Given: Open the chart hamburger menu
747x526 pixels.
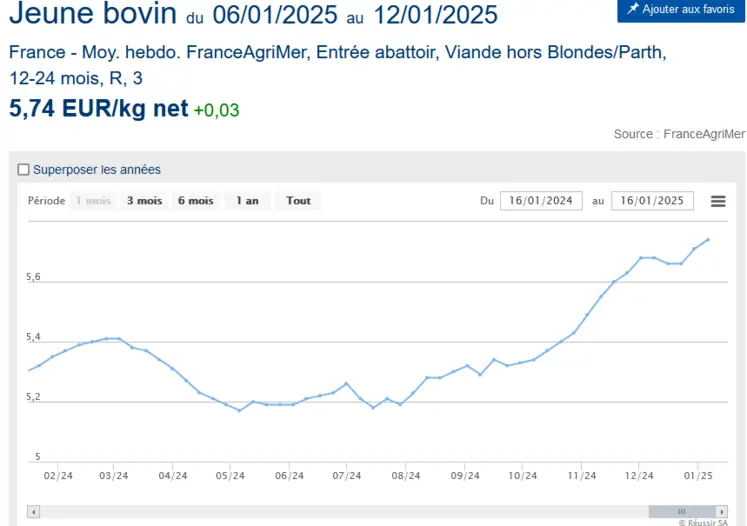Looking at the screenshot, I should (718, 201).
